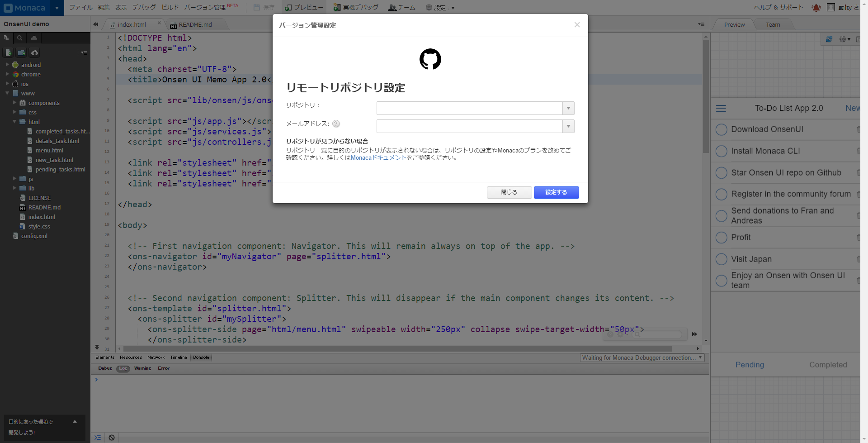Select the file tree tab icon
Screen dimensions: 868x443
6,38
